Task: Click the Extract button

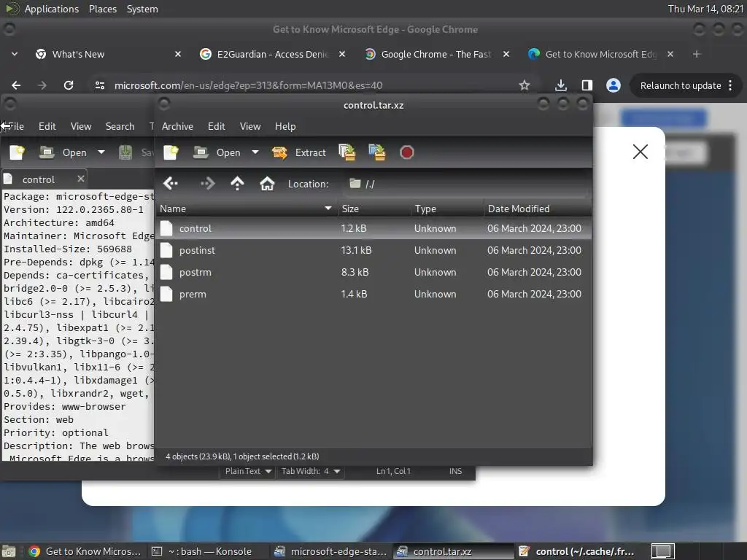Action: (x=299, y=152)
